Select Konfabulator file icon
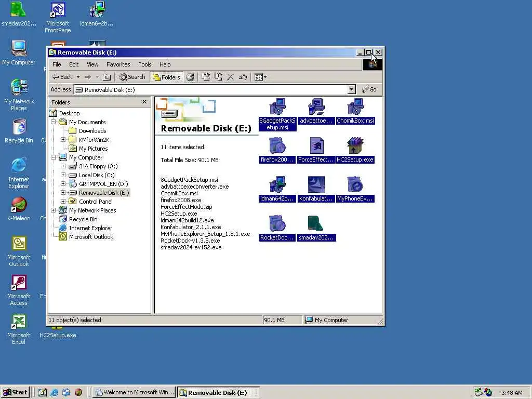Viewport: 532px width, 399px height. tap(316, 189)
